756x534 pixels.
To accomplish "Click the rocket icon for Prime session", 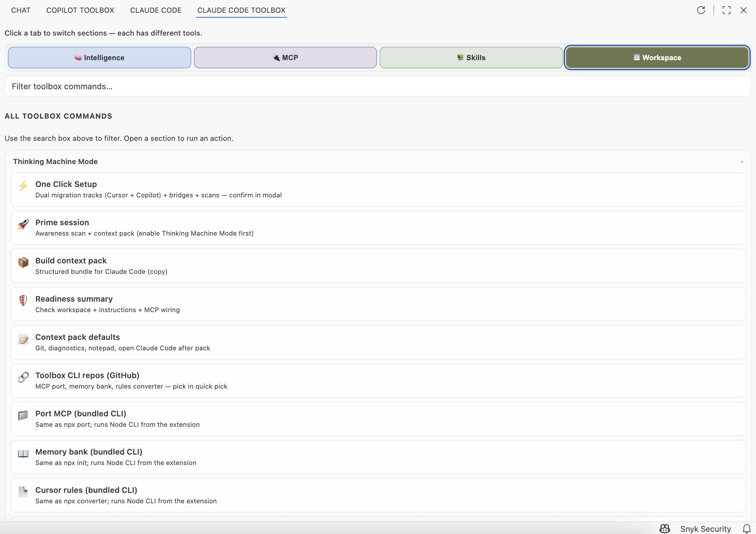I will (x=23, y=225).
